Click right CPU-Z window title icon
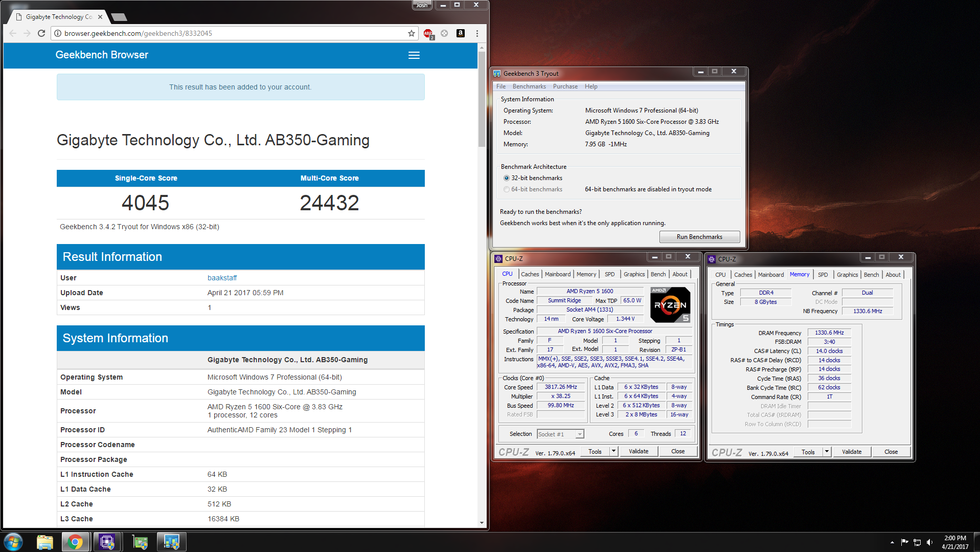 tap(712, 259)
